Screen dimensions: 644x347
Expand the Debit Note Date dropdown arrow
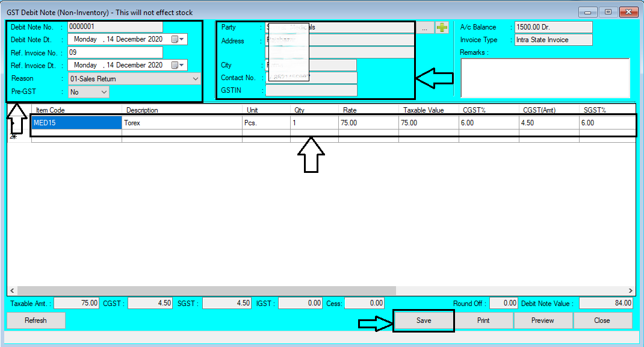click(x=181, y=39)
